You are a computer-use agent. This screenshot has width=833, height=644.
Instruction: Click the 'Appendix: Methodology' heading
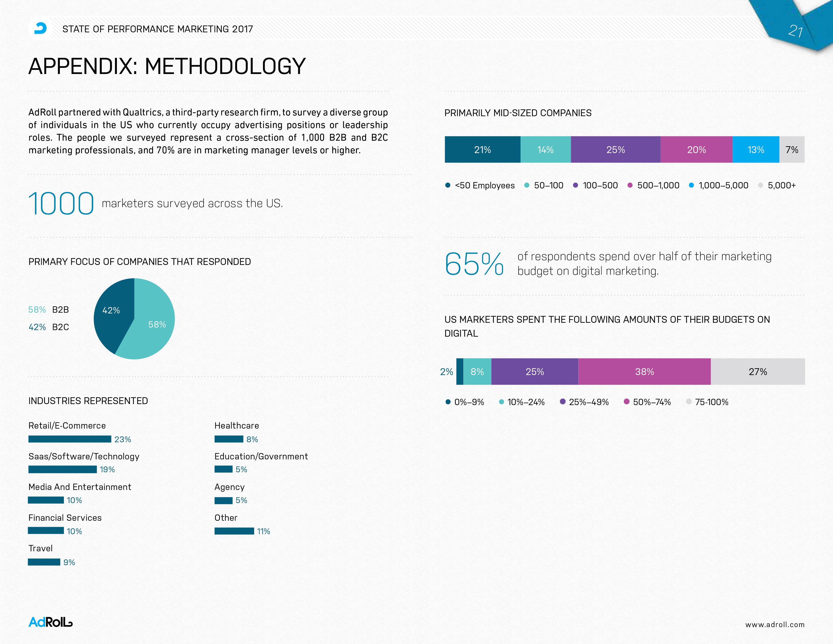(167, 66)
